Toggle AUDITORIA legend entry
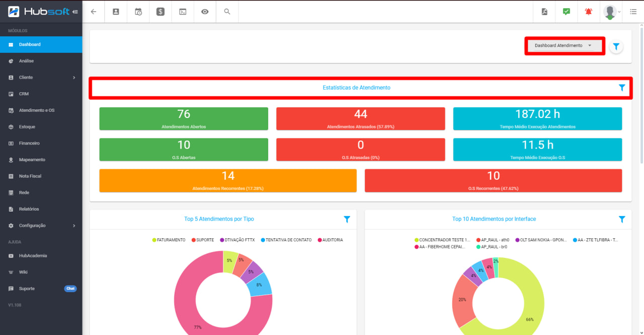The image size is (644, 335). [330, 240]
